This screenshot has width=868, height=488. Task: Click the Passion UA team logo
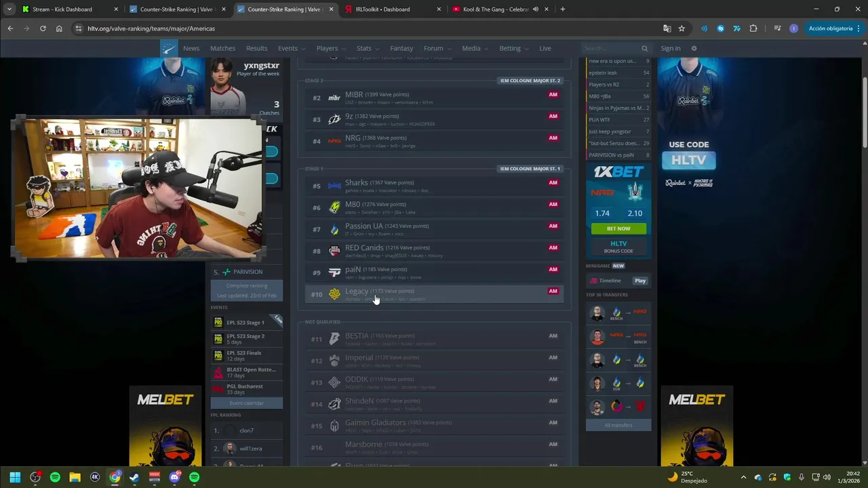(334, 229)
